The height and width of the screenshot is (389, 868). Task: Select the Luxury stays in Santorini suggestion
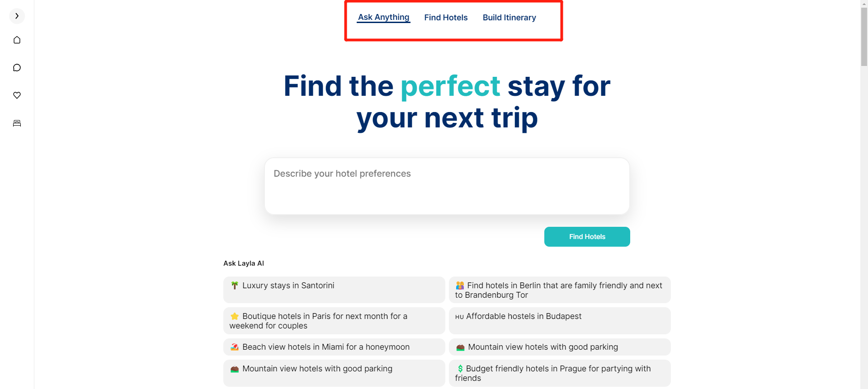334,290
